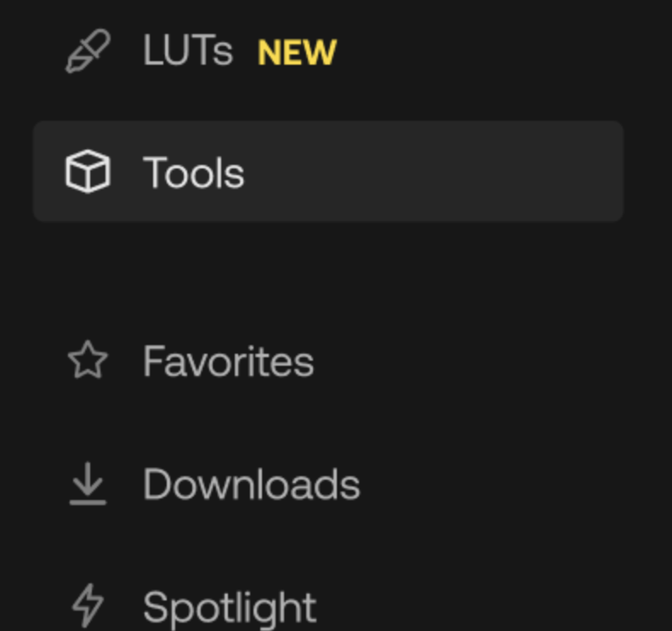Click the word Tools in the sidebar
The height and width of the screenshot is (631, 672).
tap(194, 173)
